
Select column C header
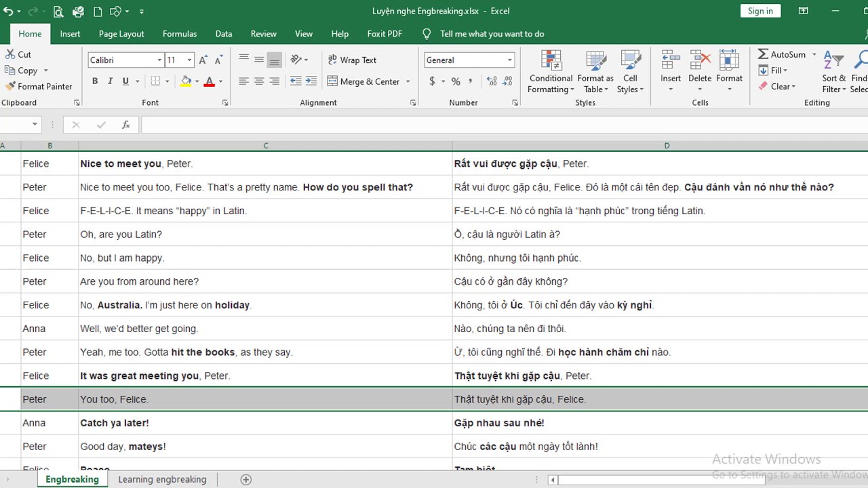point(265,146)
